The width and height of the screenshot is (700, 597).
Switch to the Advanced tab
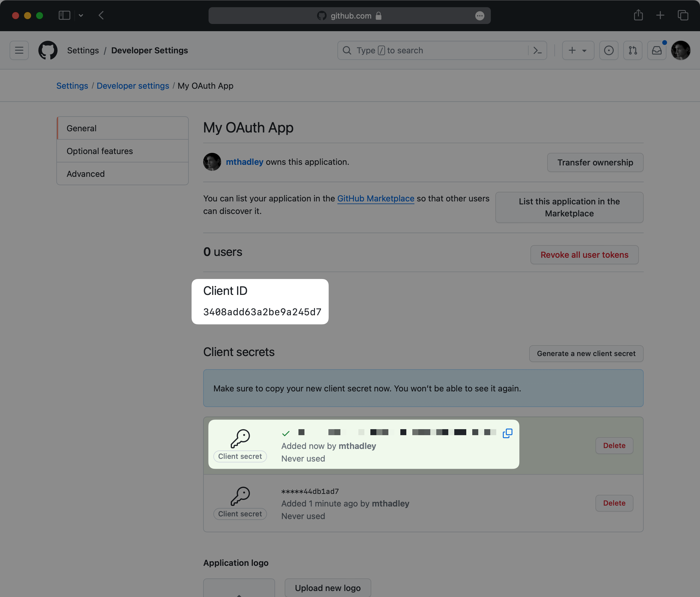click(85, 174)
